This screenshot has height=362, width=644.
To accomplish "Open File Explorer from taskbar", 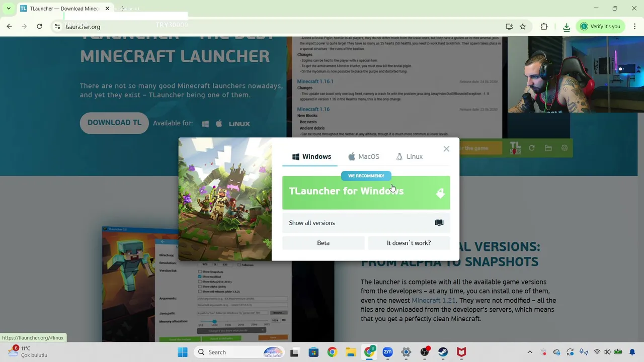I will click(x=351, y=352).
